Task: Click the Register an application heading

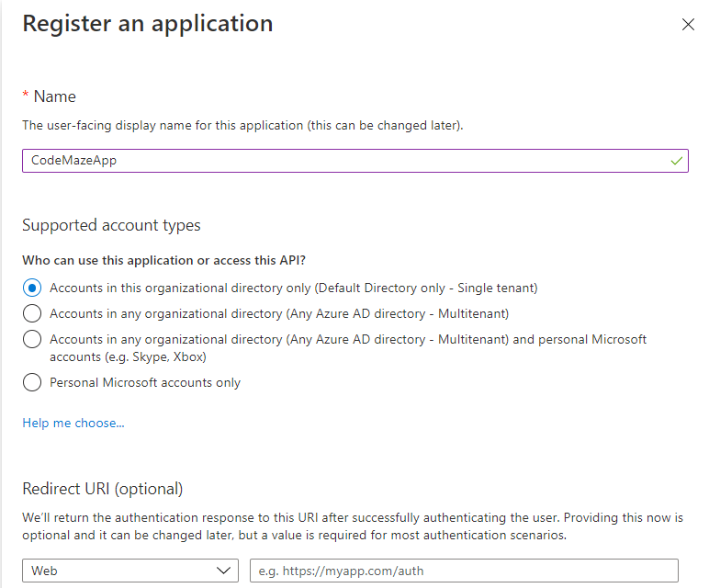Action: pos(147,24)
